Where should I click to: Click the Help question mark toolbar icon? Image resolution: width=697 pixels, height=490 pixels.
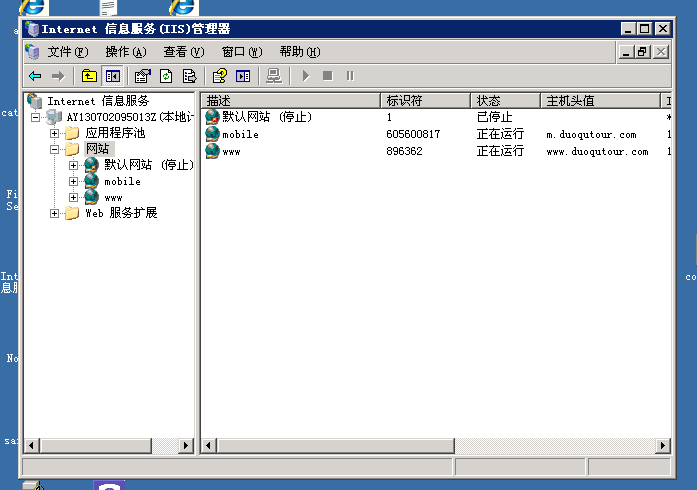[x=219, y=76]
